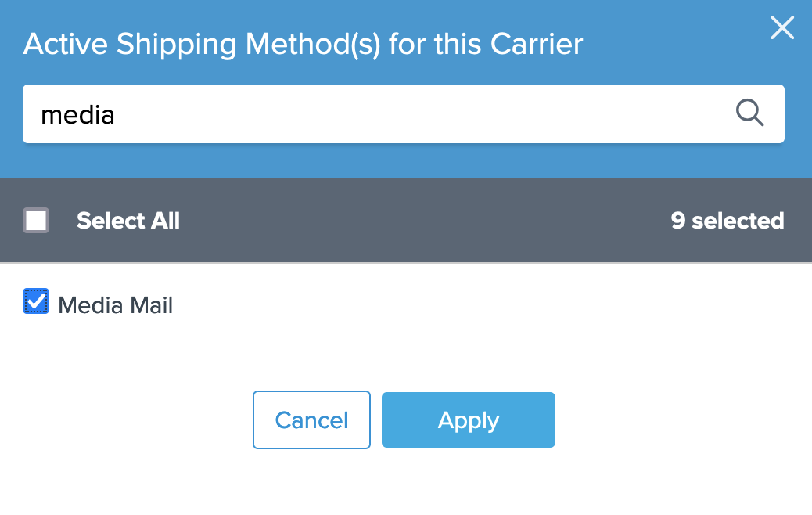Screen dimensions: 812x515
Task: Click the 9 selected counter
Action: (x=727, y=221)
